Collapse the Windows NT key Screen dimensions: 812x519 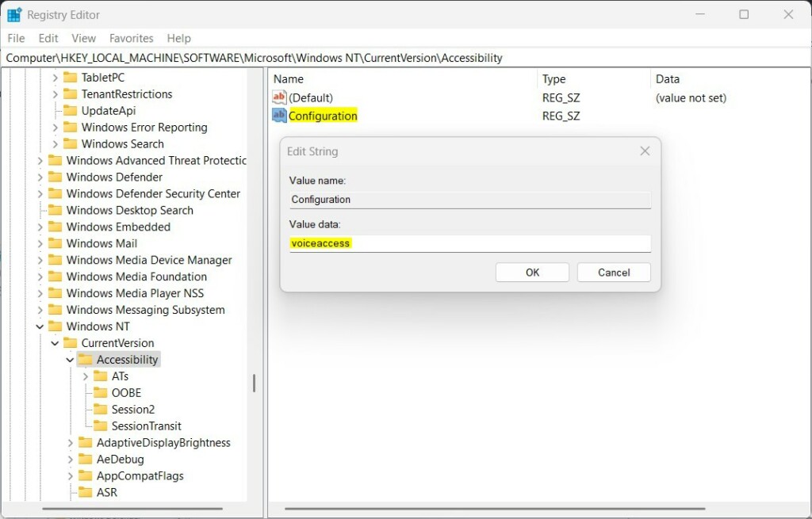click(40, 326)
